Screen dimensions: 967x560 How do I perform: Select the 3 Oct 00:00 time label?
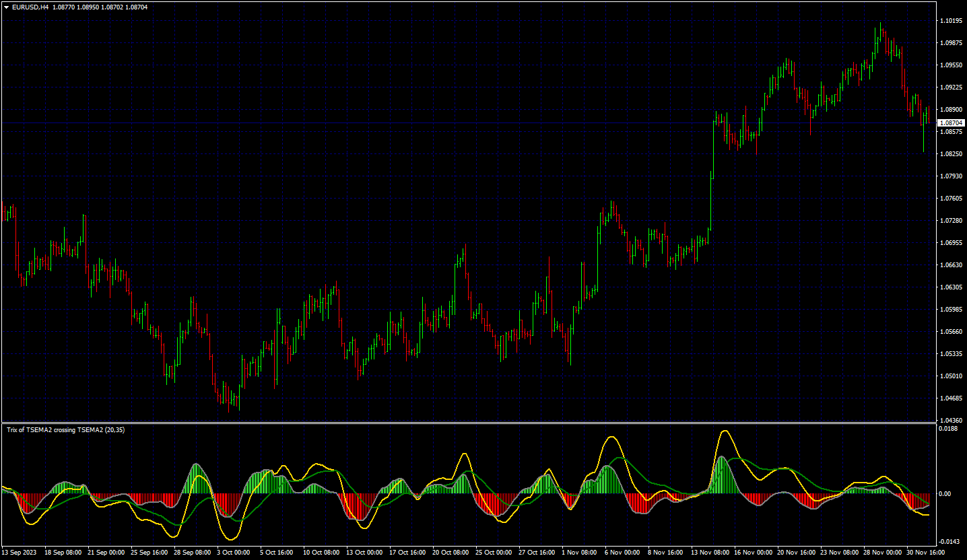click(233, 552)
